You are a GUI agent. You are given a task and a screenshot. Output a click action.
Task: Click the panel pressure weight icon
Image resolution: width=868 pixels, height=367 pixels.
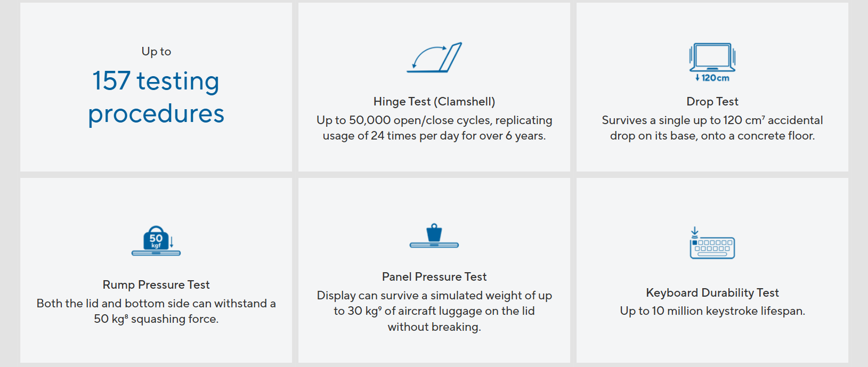pyautogui.click(x=434, y=236)
